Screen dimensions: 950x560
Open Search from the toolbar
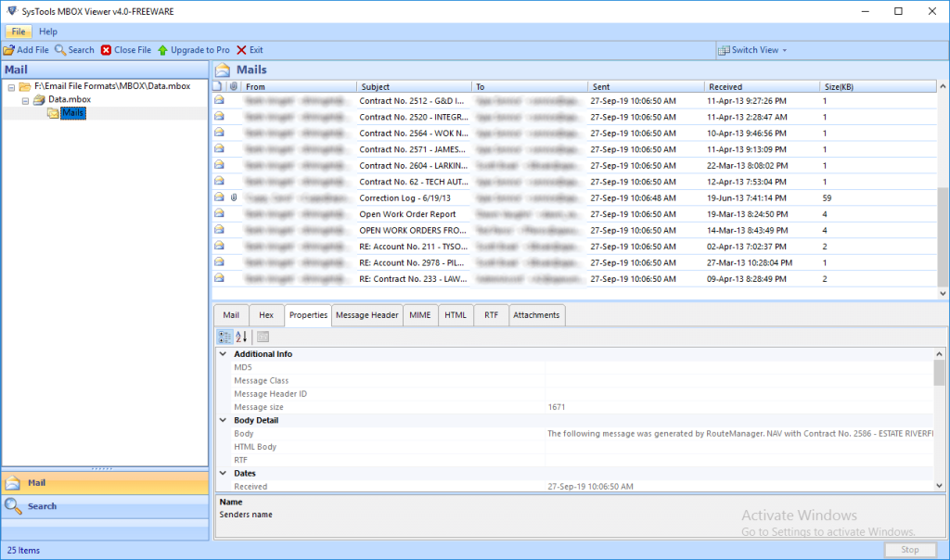tap(74, 50)
